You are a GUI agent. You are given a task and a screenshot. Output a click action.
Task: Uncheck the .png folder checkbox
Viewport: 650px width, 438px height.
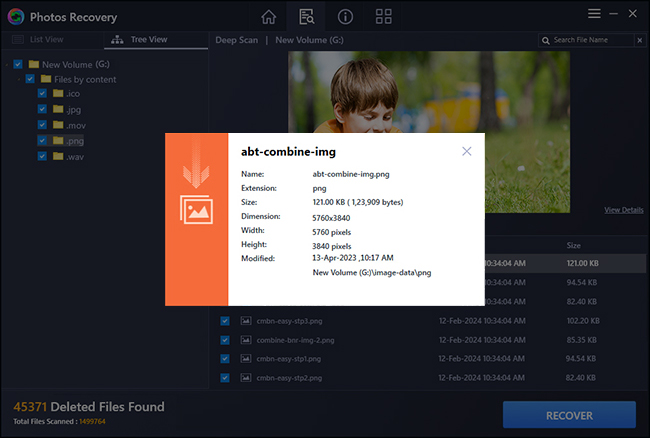[42, 140]
